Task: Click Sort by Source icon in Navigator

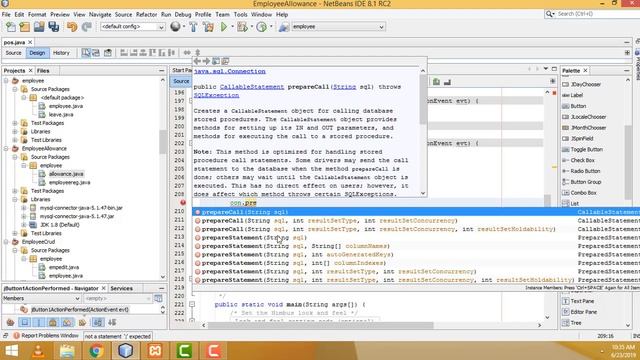Action: click(112, 322)
